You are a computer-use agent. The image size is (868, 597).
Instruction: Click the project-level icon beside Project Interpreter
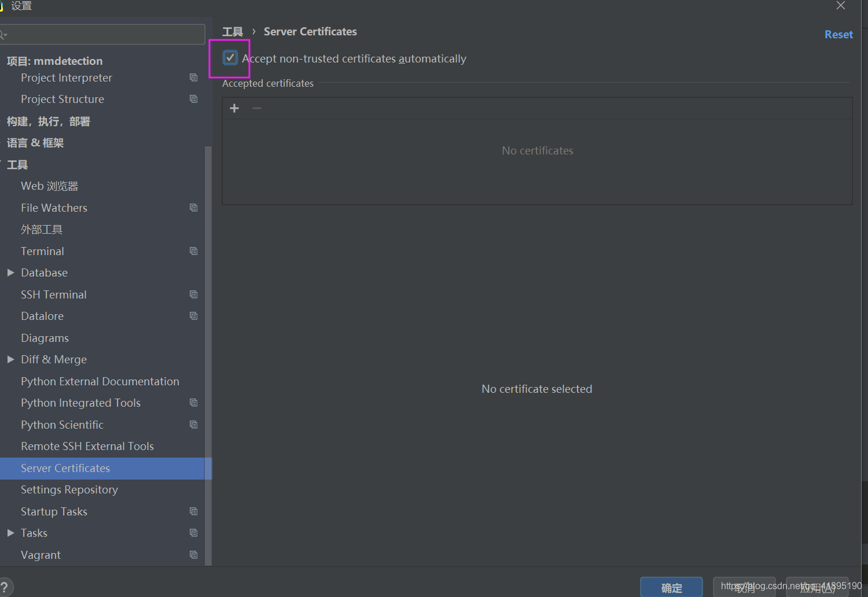193,78
